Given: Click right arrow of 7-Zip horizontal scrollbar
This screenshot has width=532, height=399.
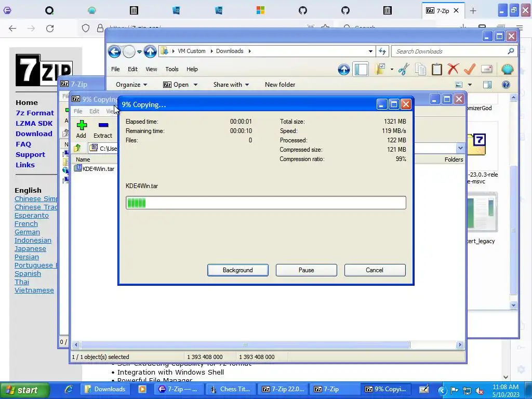Looking at the screenshot, I should pos(460,345).
